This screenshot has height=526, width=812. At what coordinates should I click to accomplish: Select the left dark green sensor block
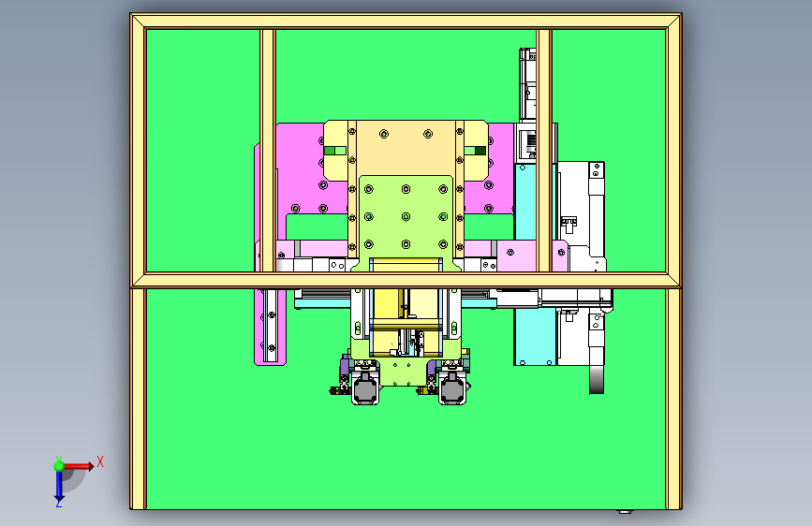[x=330, y=151]
